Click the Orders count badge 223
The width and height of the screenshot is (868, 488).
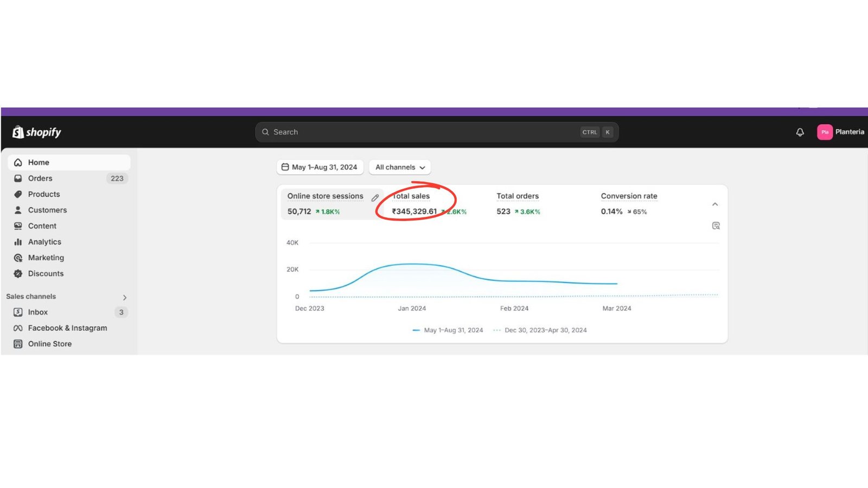pyautogui.click(x=117, y=178)
